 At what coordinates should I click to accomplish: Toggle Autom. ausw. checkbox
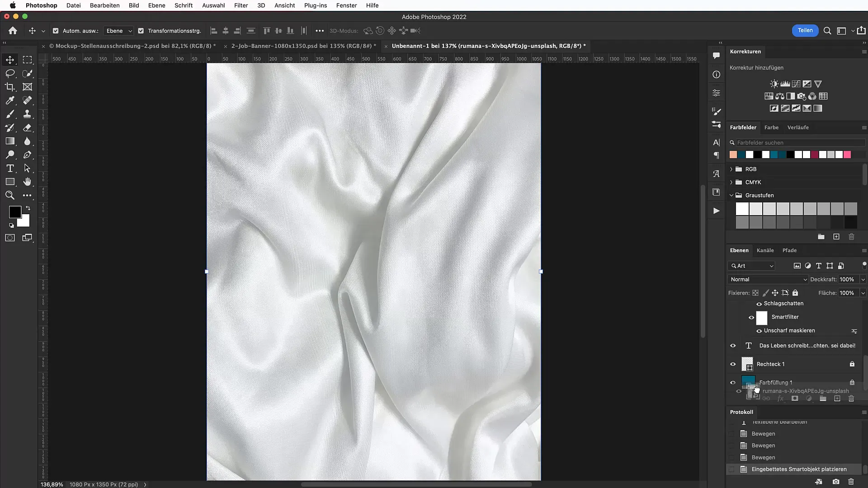(56, 31)
